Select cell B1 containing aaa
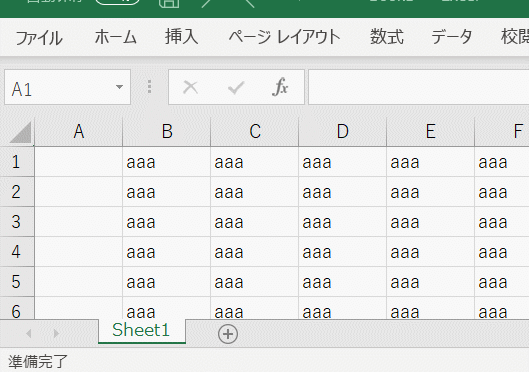Image resolution: width=529 pixels, height=372 pixels. click(x=167, y=162)
